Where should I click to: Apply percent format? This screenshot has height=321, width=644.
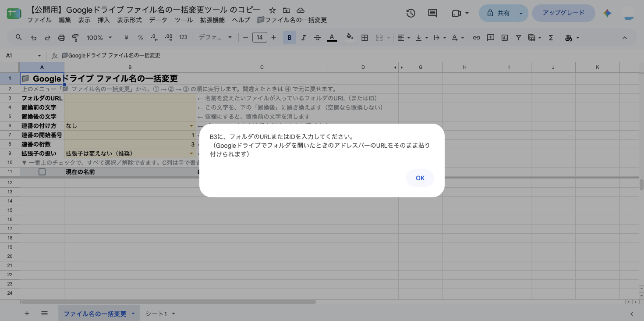(141, 38)
